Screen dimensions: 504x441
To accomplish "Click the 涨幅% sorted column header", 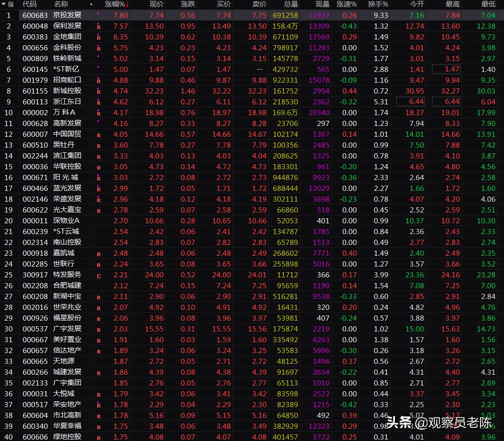I will point(117,4).
